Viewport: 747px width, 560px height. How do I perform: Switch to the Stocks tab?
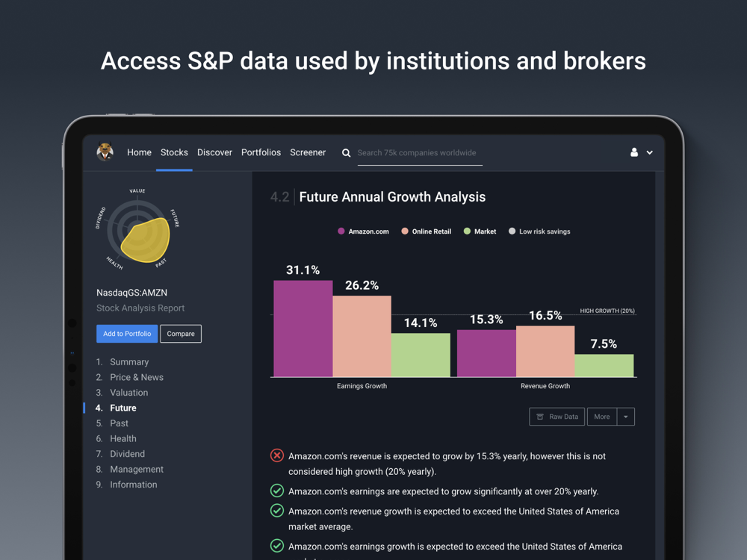point(174,152)
